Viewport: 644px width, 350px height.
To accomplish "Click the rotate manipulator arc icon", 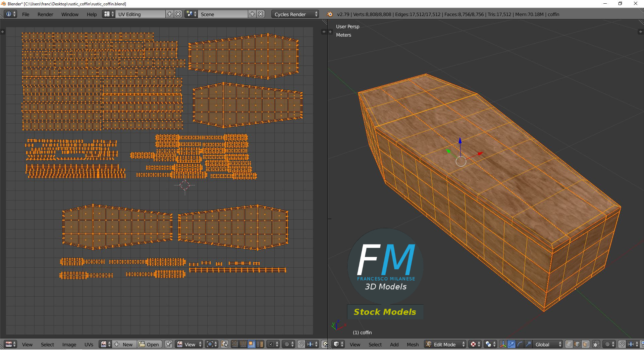I will (520, 344).
